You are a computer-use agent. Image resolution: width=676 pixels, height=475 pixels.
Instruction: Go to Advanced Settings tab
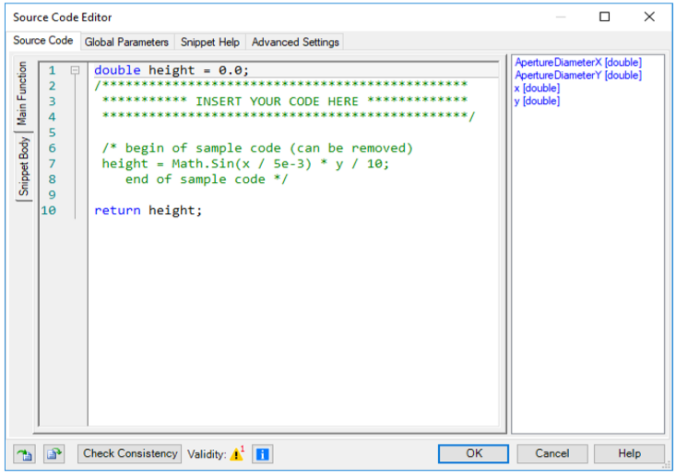[x=295, y=42]
